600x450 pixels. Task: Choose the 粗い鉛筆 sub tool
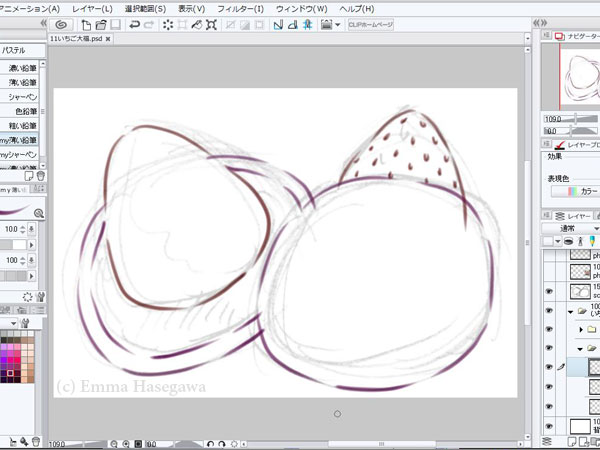coord(19,126)
